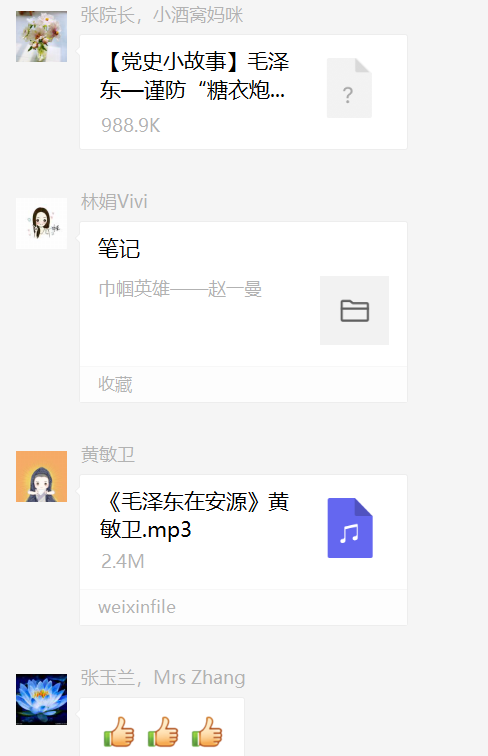Viewport: 488px width, 756px height.
Task: Click the third thumbs-up emoji
Action: pos(207,732)
